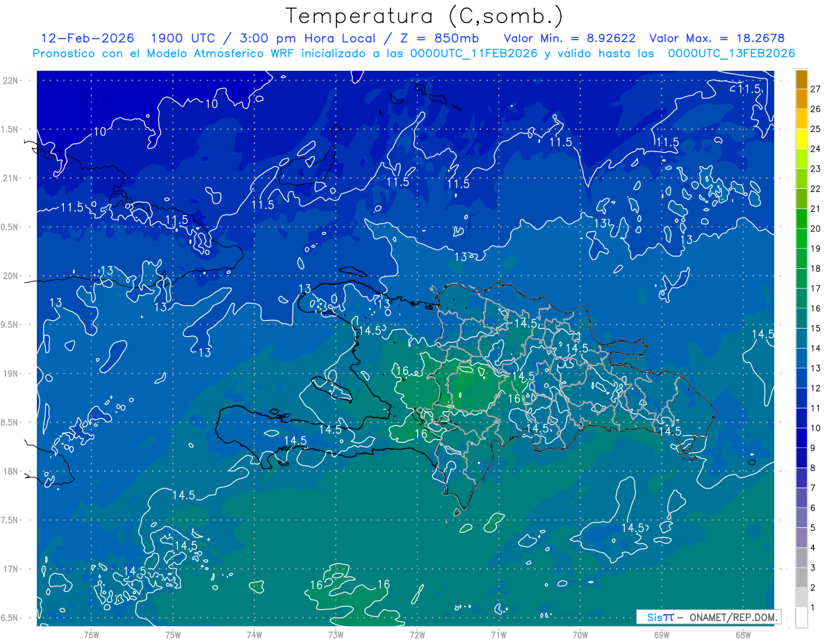Click color bar value '6'
Screen dimensions: 834x644
(x=813, y=508)
